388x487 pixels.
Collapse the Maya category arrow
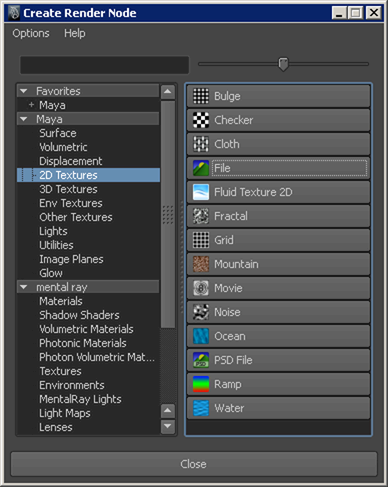pyautogui.click(x=24, y=119)
